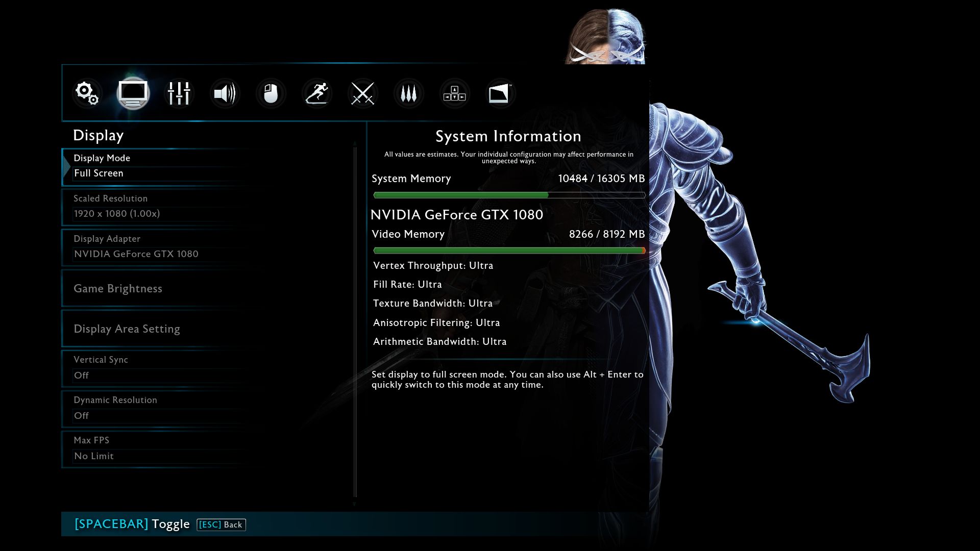Viewport: 980px width, 551px height.
Task: Click the large NVIDIA GeForce GTX 1080 title
Action: tap(457, 215)
